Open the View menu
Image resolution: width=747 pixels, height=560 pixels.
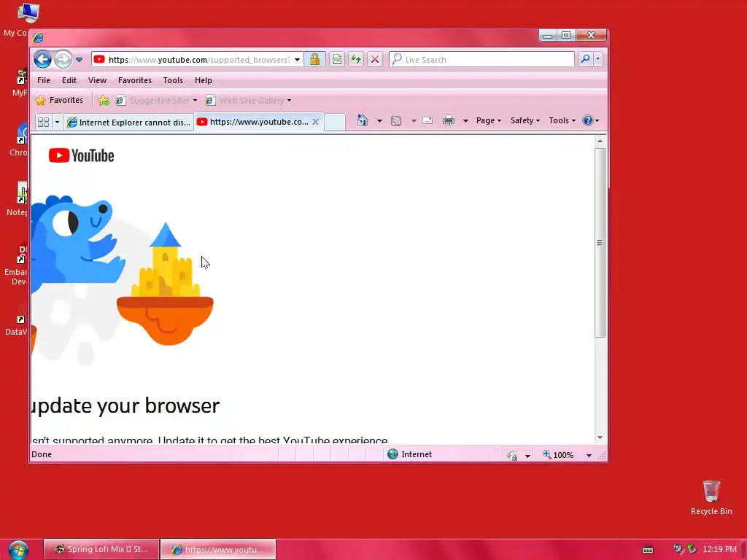click(97, 80)
